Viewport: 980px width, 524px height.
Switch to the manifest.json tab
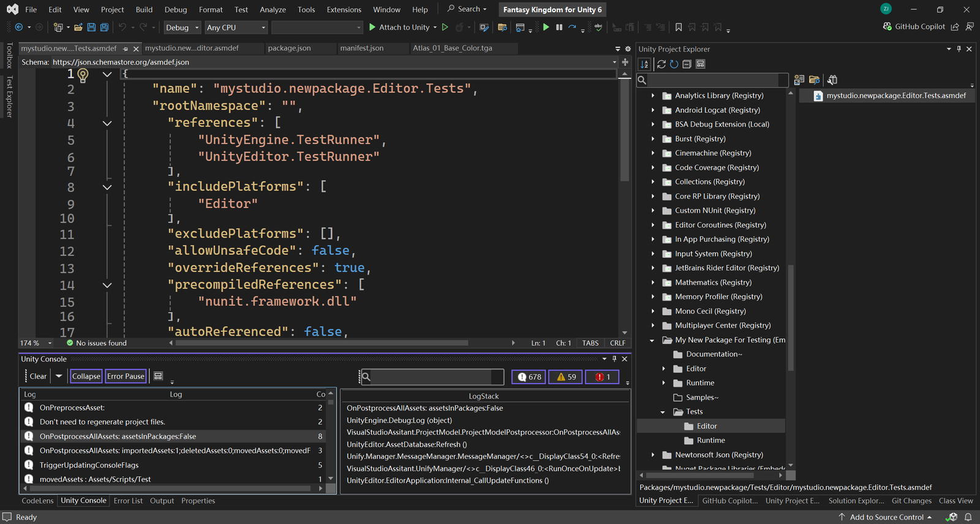[361, 48]
